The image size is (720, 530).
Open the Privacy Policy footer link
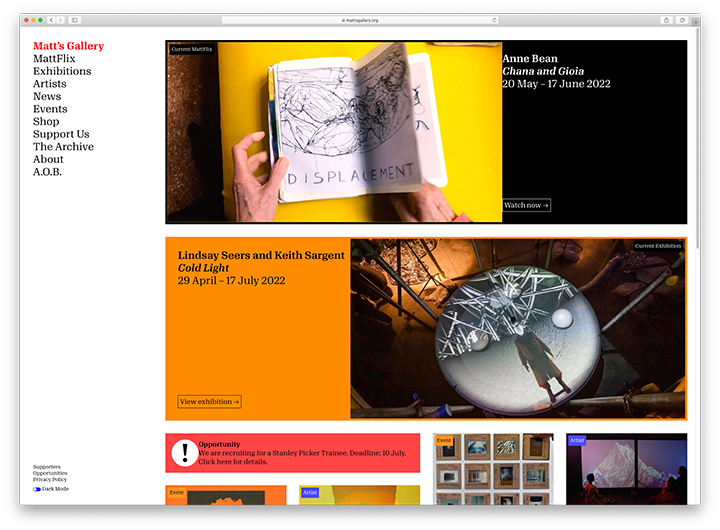49,480
